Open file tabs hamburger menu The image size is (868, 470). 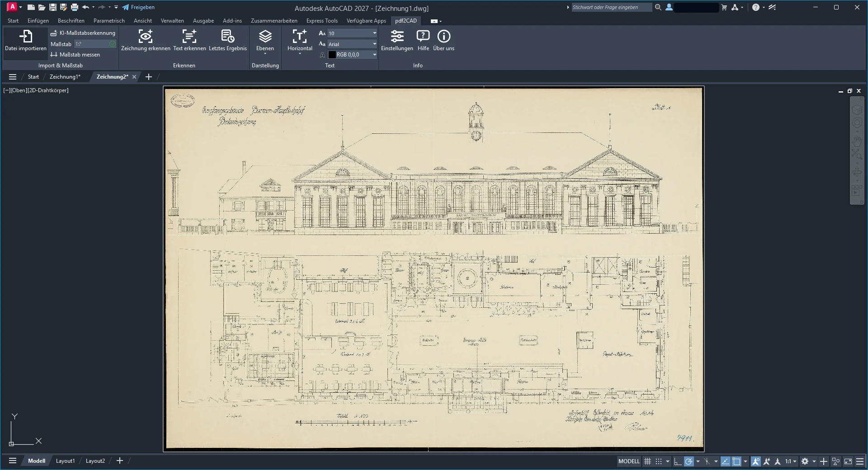13,77
